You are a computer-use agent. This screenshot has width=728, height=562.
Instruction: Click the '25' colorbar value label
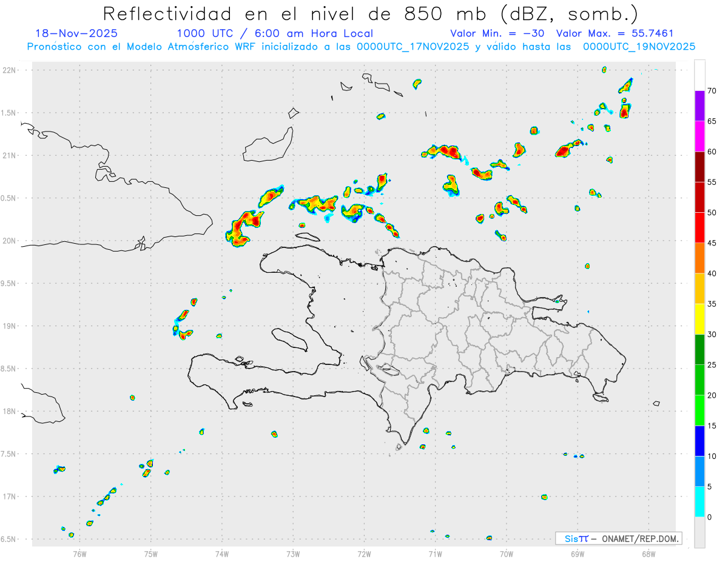click(x=712, y=365)
